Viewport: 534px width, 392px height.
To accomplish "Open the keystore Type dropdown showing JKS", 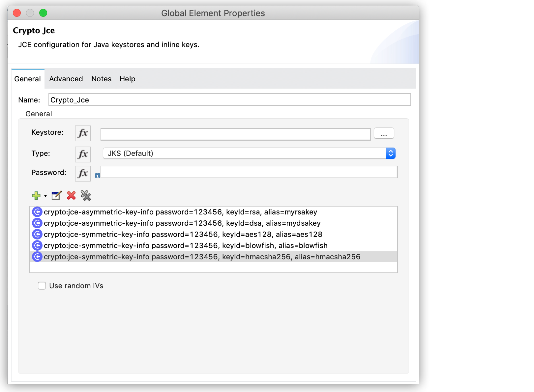I will point(390,153).
